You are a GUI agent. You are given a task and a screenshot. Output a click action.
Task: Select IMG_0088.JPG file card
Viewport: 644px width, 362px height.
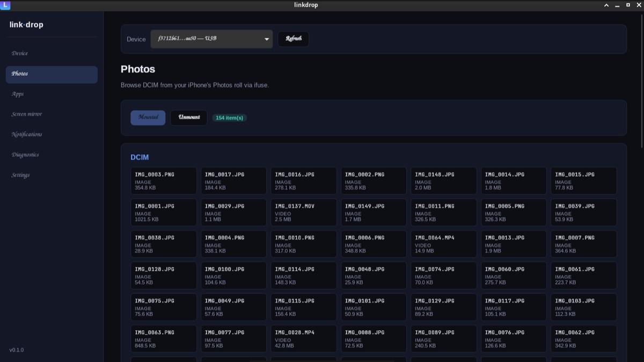(x=374, y=339)
